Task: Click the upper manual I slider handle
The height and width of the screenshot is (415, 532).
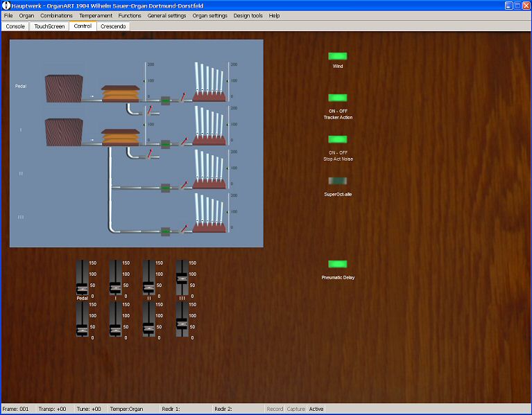Action: coord(115,288)
